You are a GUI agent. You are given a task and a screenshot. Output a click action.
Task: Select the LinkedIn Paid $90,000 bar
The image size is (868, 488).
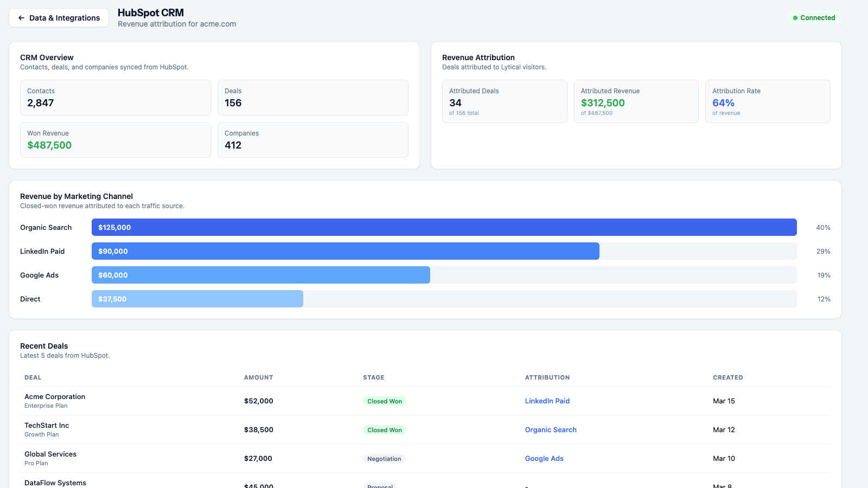point(345,251)
